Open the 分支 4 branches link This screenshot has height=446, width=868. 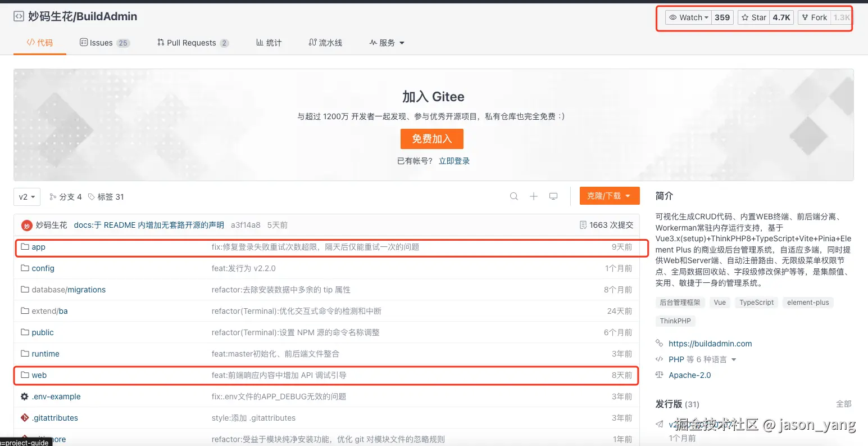[66, 197]
